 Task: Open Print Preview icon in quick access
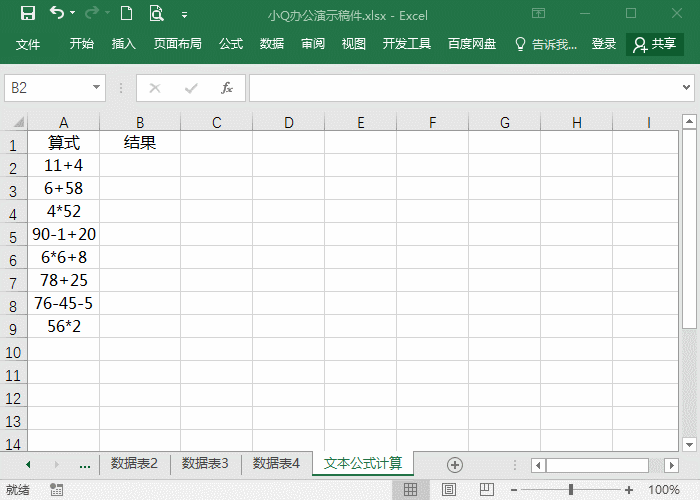coord(156,13)
